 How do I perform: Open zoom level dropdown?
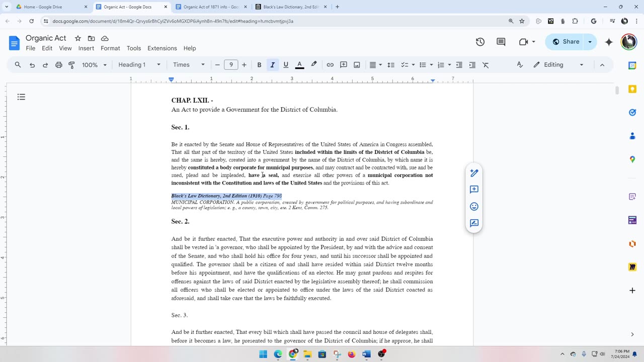pyautogui.click(x=94, y=65)
